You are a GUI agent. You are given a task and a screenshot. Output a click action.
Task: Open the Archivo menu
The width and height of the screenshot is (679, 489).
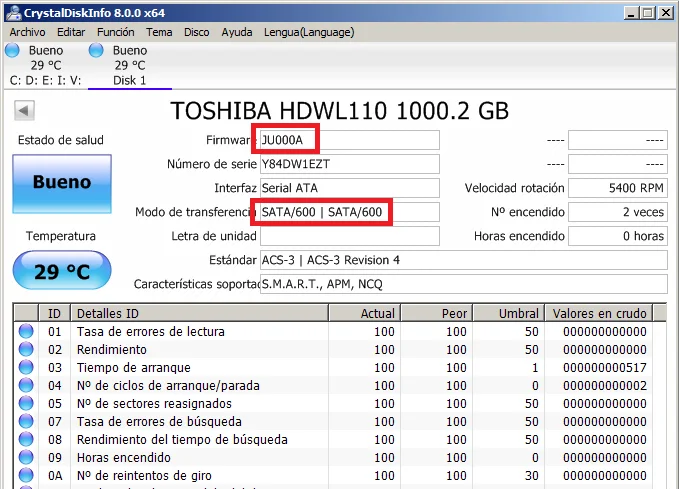pos(27,32)
